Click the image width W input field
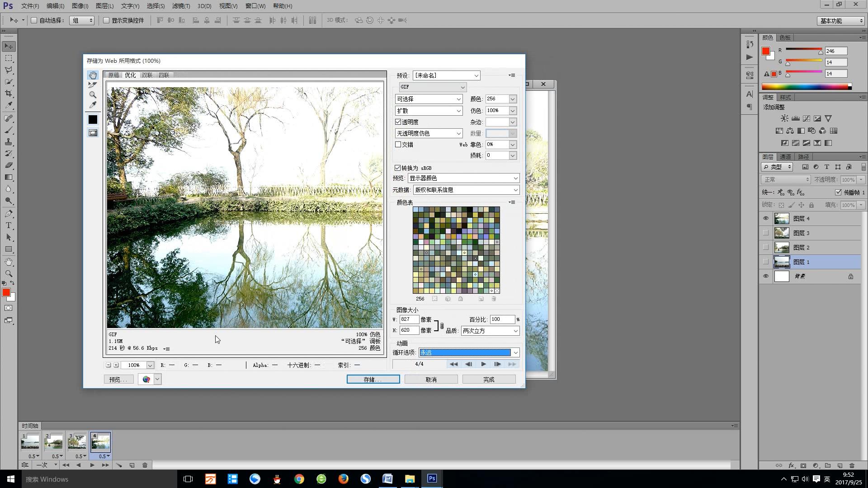Image resolution: width=868 pixels, height=488 pixels. point(409,319)
